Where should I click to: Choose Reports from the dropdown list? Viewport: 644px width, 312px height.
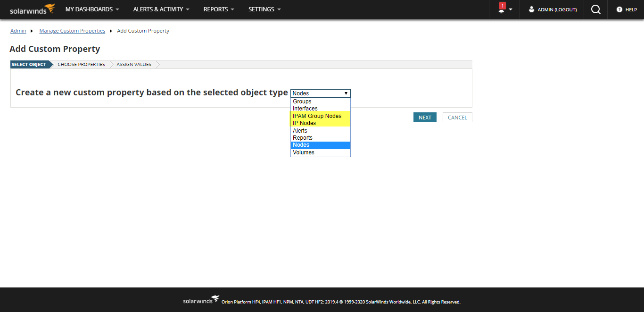[x=321, y=138]
